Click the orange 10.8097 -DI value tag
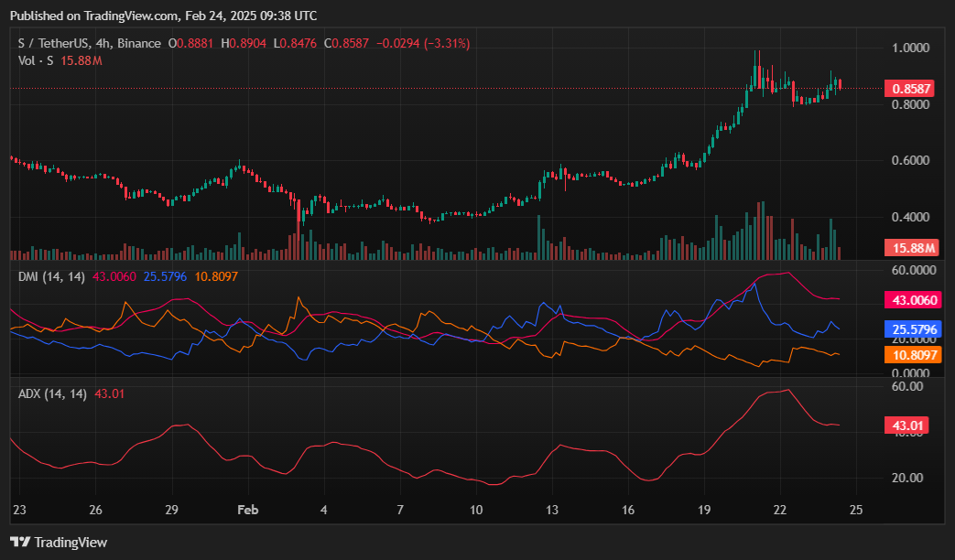 (910, 357)
